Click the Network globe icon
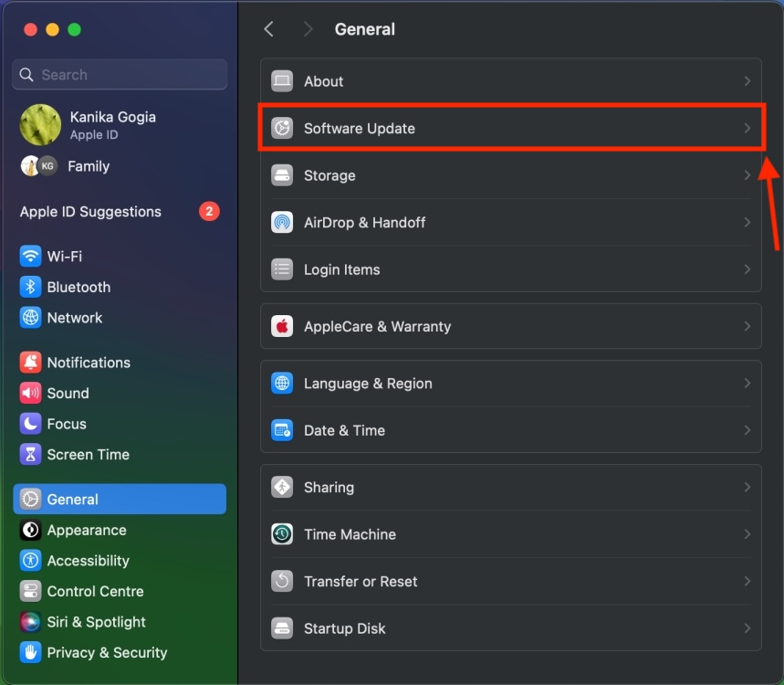Screen dimensions: 784x685 pos(30,318)
